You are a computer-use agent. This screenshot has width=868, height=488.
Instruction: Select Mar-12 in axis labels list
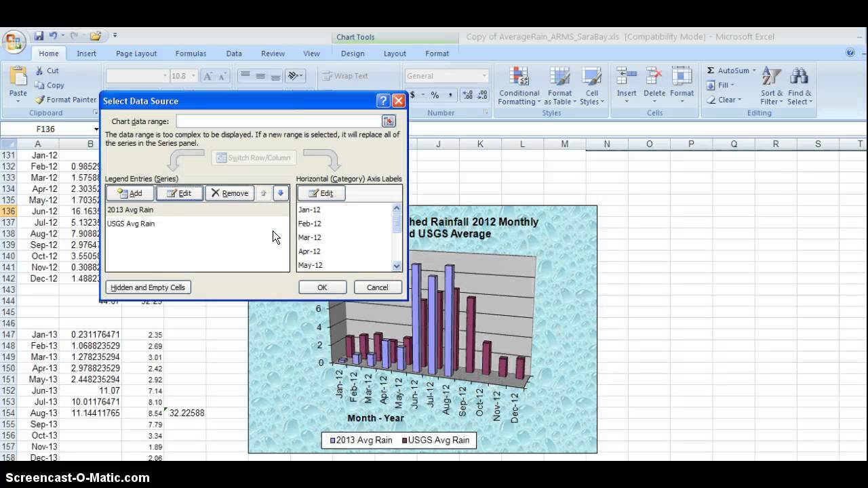tap(309, 237)
